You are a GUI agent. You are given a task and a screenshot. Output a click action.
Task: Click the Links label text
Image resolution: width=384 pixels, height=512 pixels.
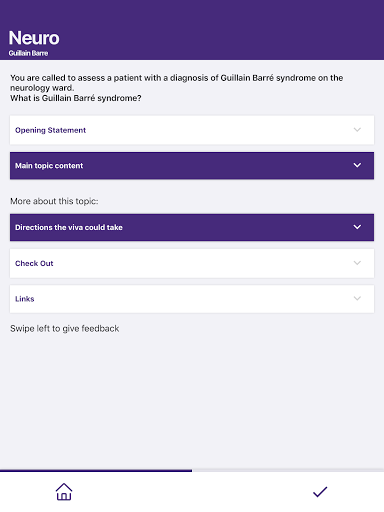point(25,299)
